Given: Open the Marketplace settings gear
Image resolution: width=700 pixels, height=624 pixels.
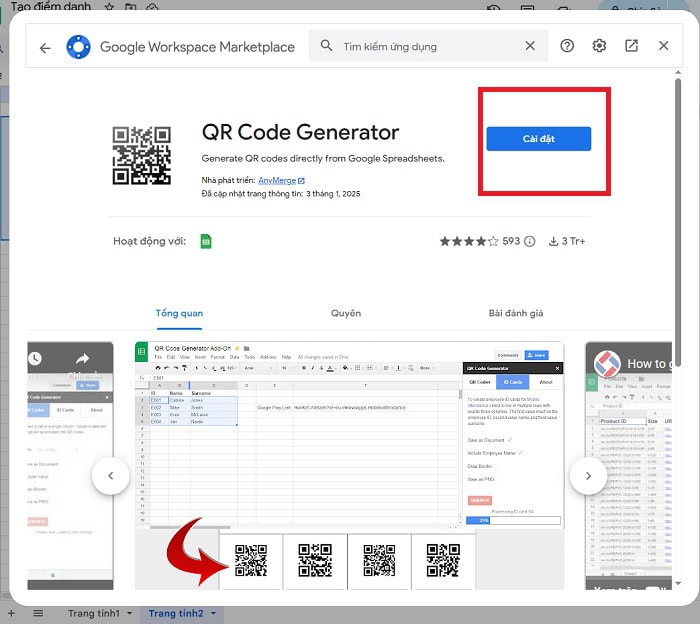Looking at the screenshot, I should [x=599, y=46].
